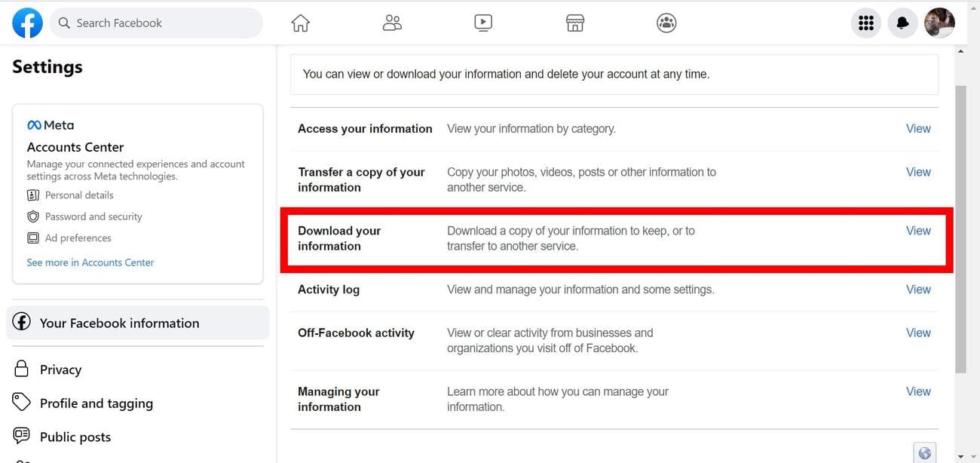Image resolution: width=980 pixels, height=463 pixels.
Task: Click the Facebook logo
Action: pos(27,23)
